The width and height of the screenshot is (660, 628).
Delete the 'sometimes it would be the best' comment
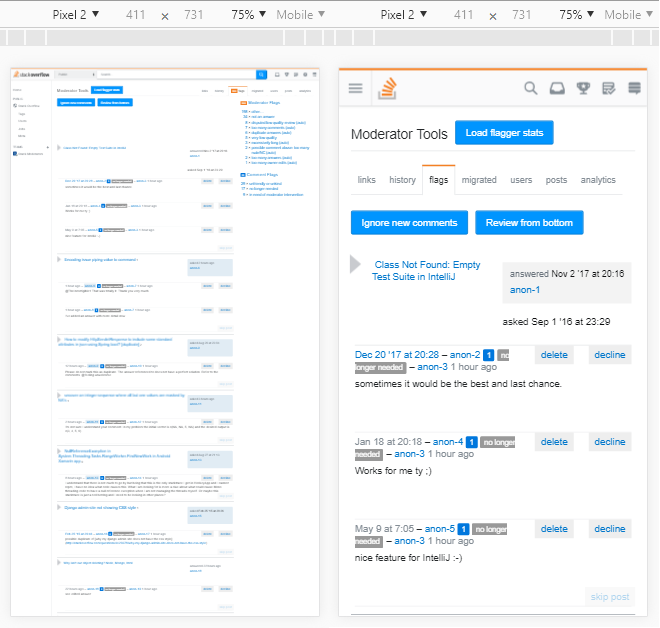pos(554,355)
